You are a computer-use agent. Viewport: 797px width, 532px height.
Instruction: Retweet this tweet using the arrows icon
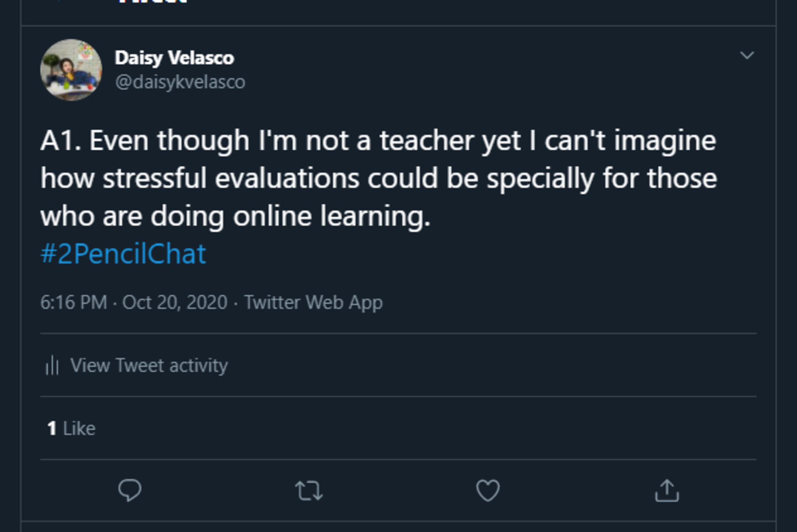pyautogui.click(x=309, y=490)
